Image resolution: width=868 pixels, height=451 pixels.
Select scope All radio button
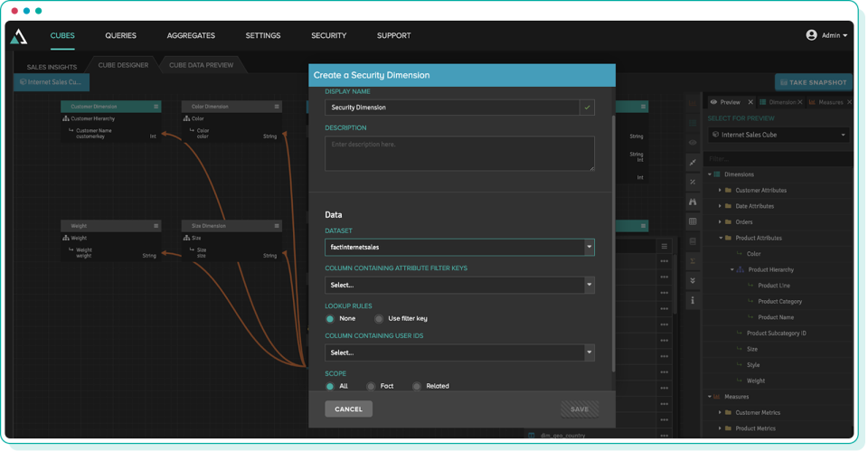pos(330,386)
